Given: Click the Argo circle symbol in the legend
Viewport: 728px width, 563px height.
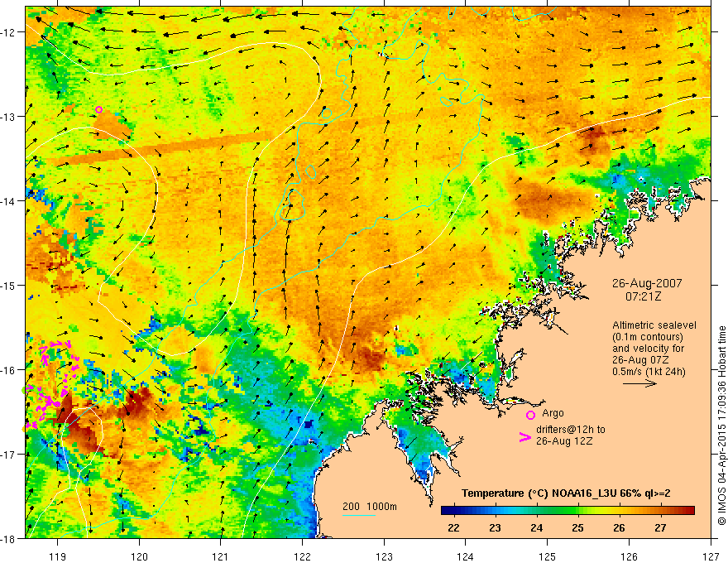Looking at the screenshot, I should [530, 415].
